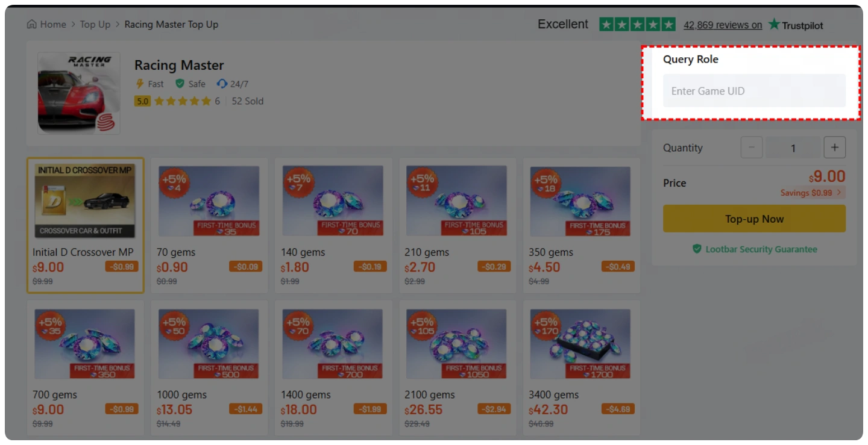This screenshot has height=445, width=868.
Task: Click the Trustpilot star logo
Action: pos(774,25)
